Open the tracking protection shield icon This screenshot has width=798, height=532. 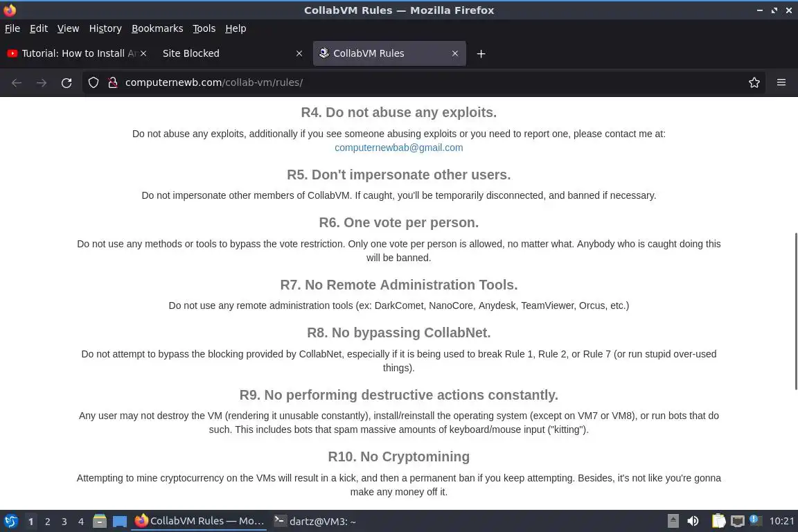click(x=93, y=82)
